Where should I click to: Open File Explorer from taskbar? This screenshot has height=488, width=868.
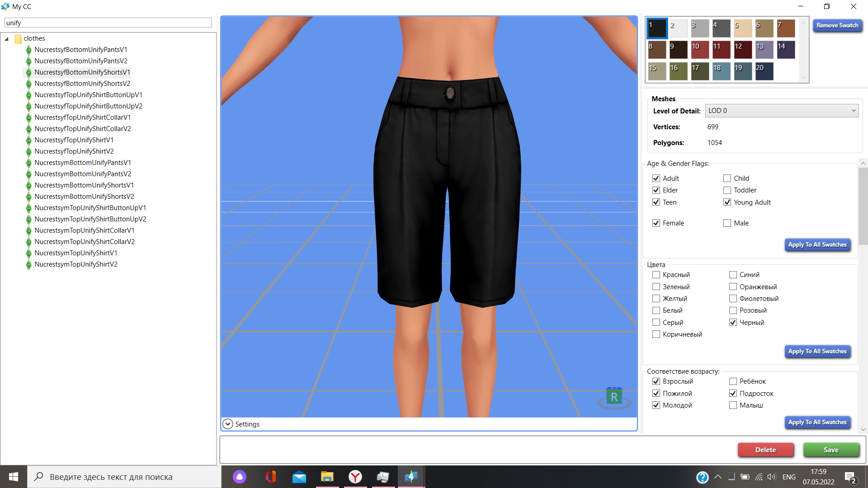327,477
